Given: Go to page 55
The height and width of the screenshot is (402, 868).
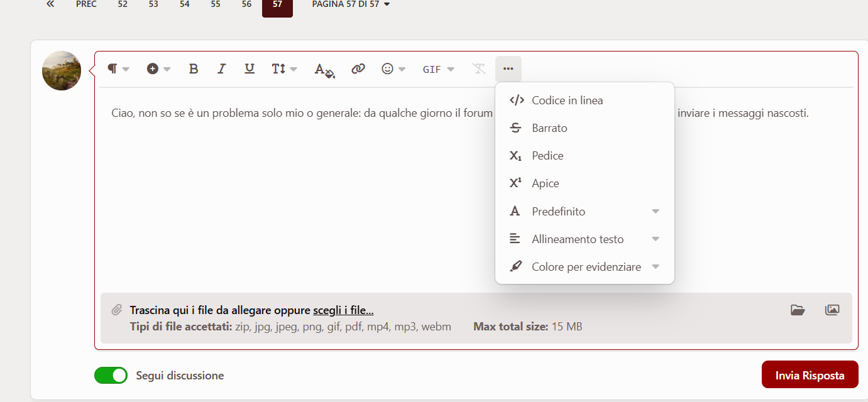Looking at the screenshot, I should (x=216, y=4).
